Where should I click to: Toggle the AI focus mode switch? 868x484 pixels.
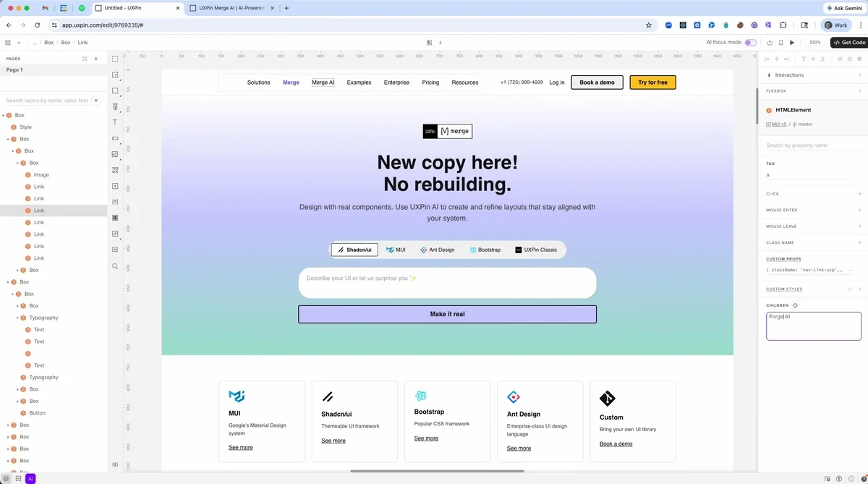point(751,43)
